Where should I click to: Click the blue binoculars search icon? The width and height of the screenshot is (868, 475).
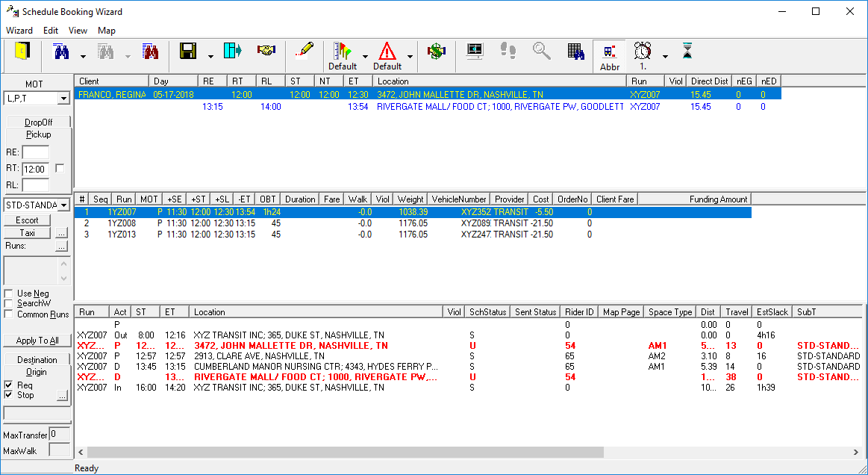click(x=61, y=52)
